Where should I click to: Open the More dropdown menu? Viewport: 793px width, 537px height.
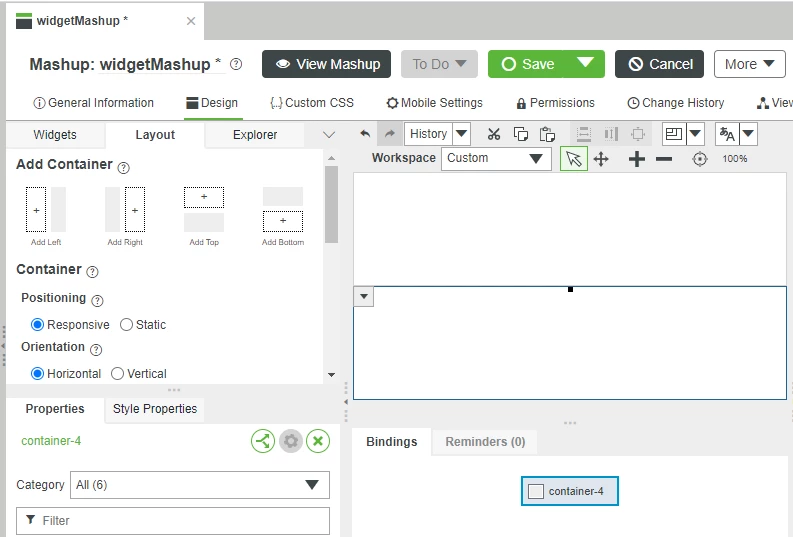tap(750, 64)
